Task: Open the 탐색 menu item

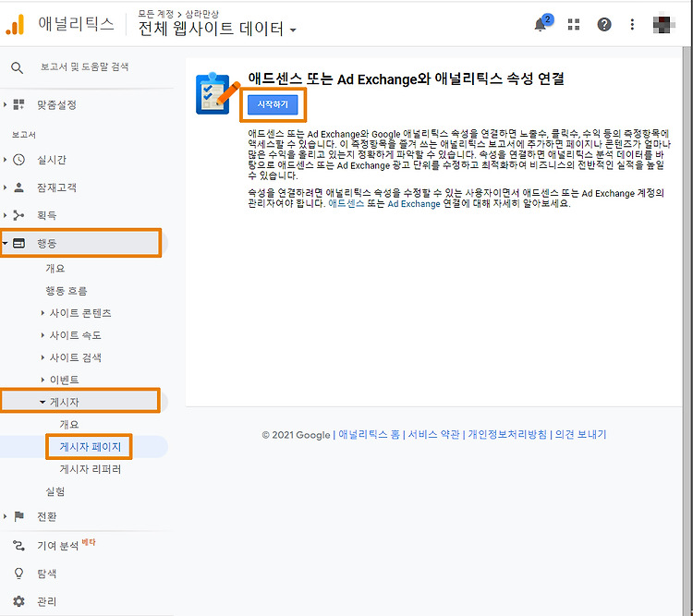Action: pyautogui.click(x=46, y=574)
